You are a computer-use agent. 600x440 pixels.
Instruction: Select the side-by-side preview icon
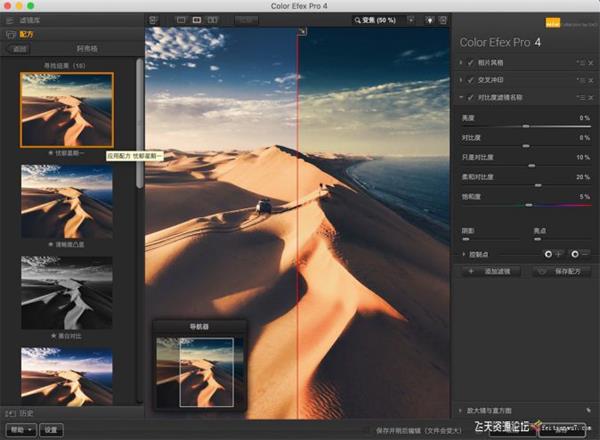pyautogui.click(x=212, y=19)
